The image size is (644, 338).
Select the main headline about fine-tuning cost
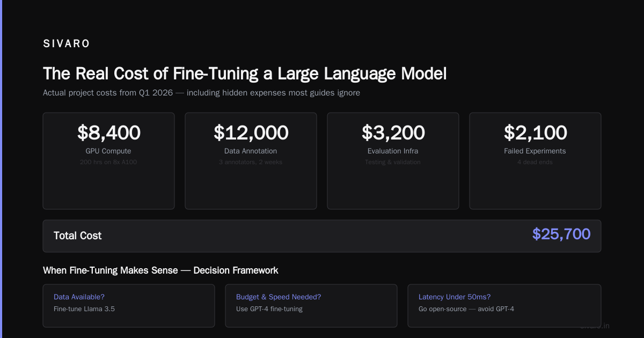(245, 74)
